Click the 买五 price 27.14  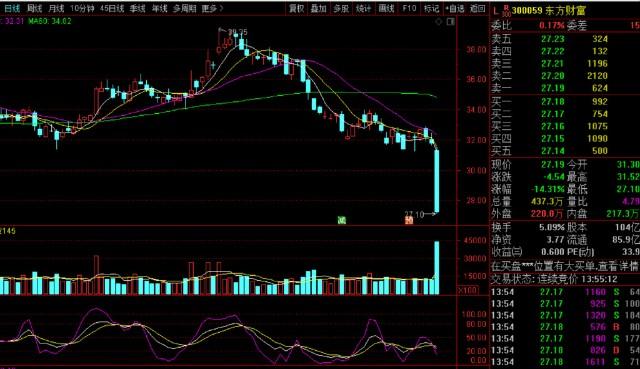pyautogui.click(x=553, y=151)
